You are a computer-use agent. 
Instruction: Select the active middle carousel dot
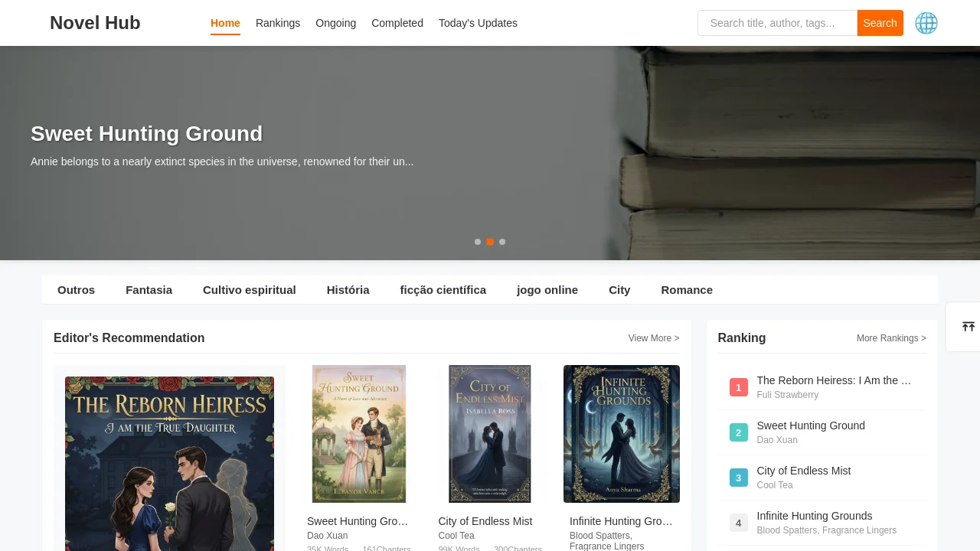[x=490, y=242]
